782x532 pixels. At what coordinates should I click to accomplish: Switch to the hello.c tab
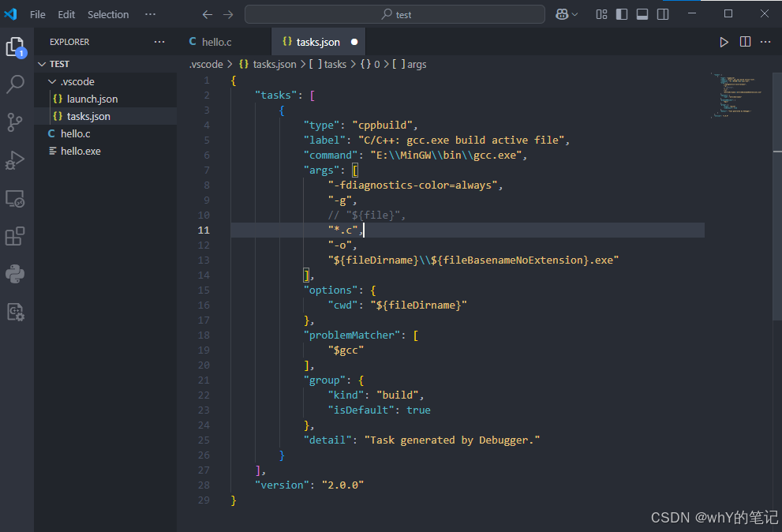[x=216, y=42]
